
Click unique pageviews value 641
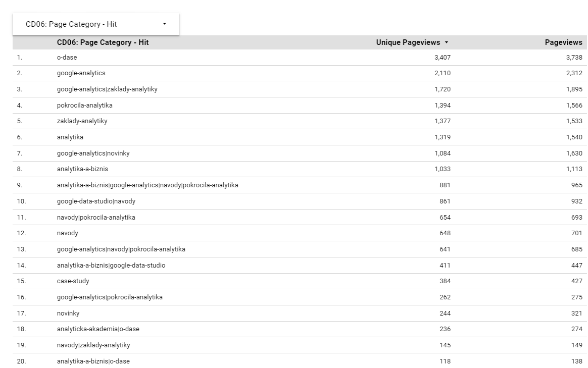pyautogui.click(x=445, y=249)
